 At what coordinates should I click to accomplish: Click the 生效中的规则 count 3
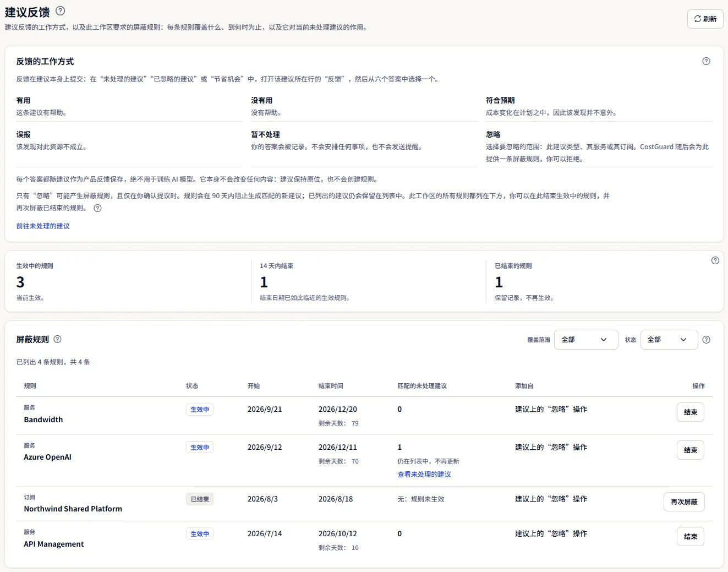(x=20, y=282)
